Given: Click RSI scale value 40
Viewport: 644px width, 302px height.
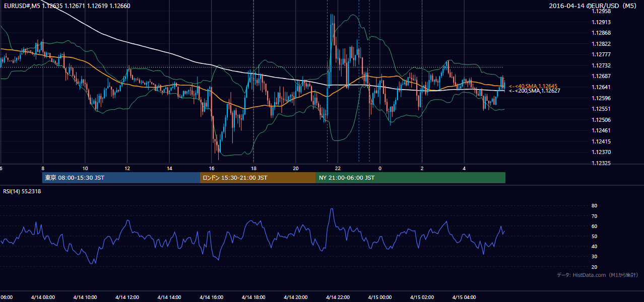Looking at the screenshot, I should (595, 246).
